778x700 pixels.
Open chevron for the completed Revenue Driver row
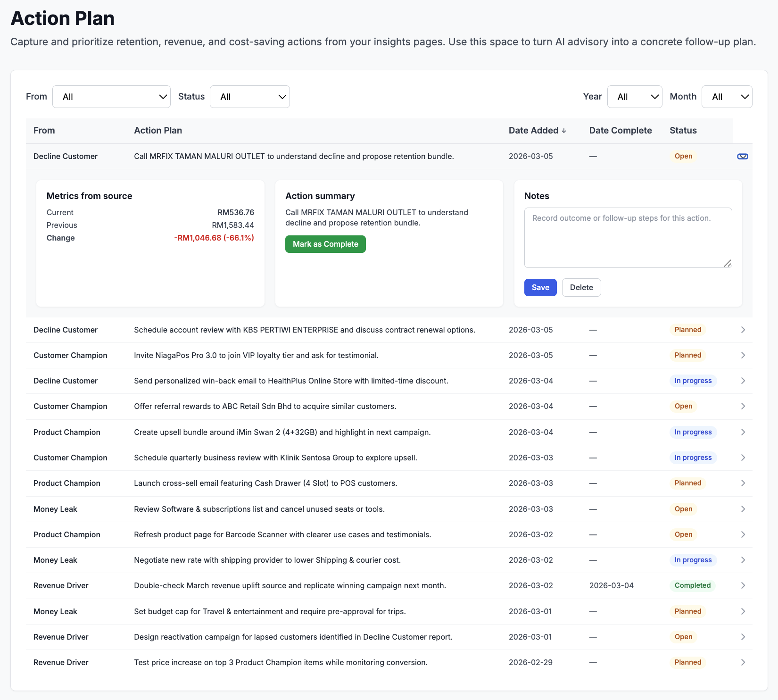(743, 585)
